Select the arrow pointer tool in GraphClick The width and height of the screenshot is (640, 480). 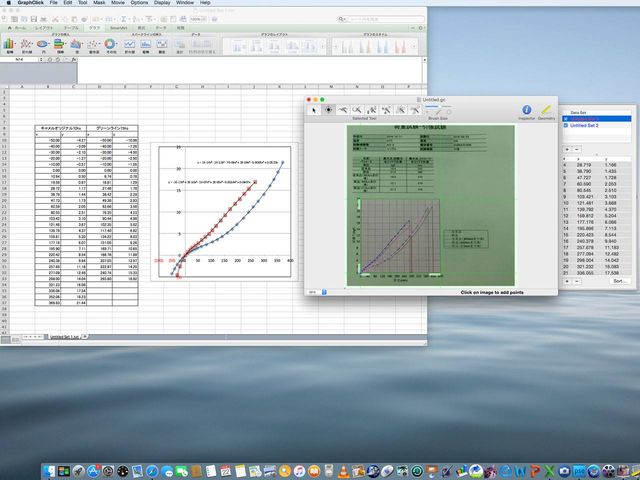314,109
